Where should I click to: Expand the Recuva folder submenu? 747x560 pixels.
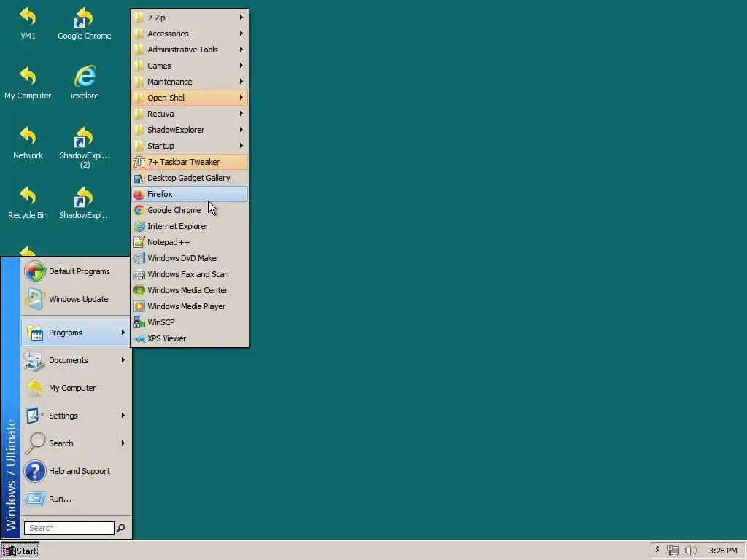[190, 114]
